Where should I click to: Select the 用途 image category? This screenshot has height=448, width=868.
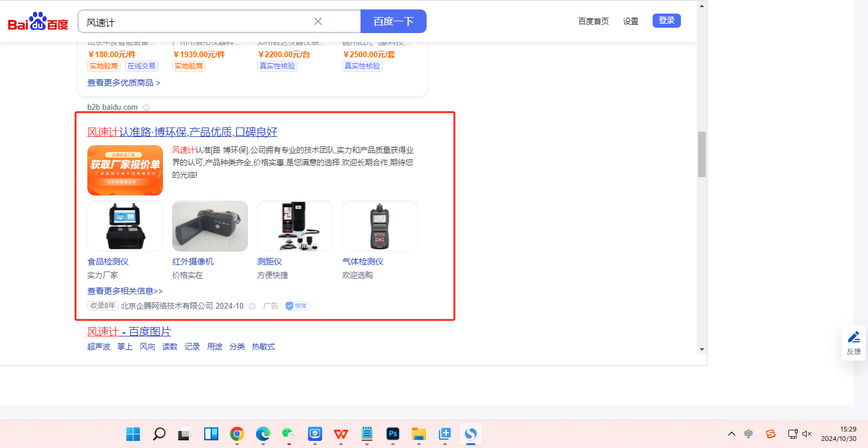tap(215, 346)
